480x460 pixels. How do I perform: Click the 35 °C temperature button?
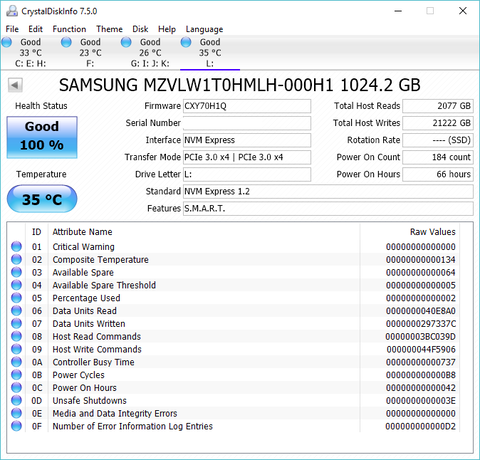[x=42, y=199]
